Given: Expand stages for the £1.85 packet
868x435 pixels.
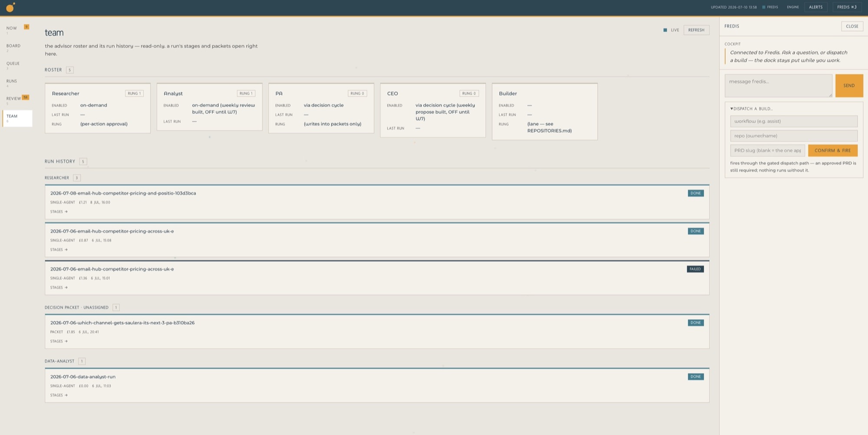Looking at the screenshot, I should coord(59,341).
